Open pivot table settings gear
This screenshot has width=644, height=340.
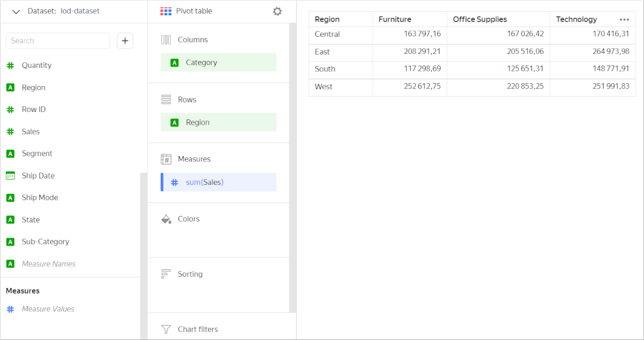pyautogui.click(x=277, y=12)
